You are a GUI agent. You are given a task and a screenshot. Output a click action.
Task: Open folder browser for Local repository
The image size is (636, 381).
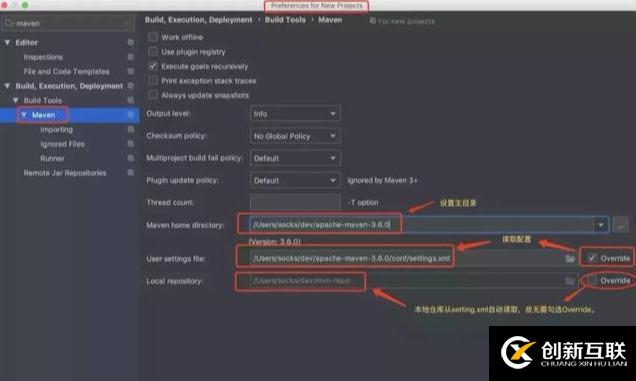coord(570,281)
